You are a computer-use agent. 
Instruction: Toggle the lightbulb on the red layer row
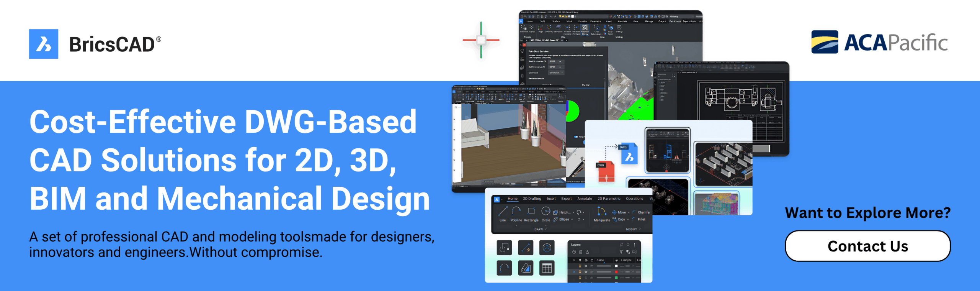coord(580,272)
